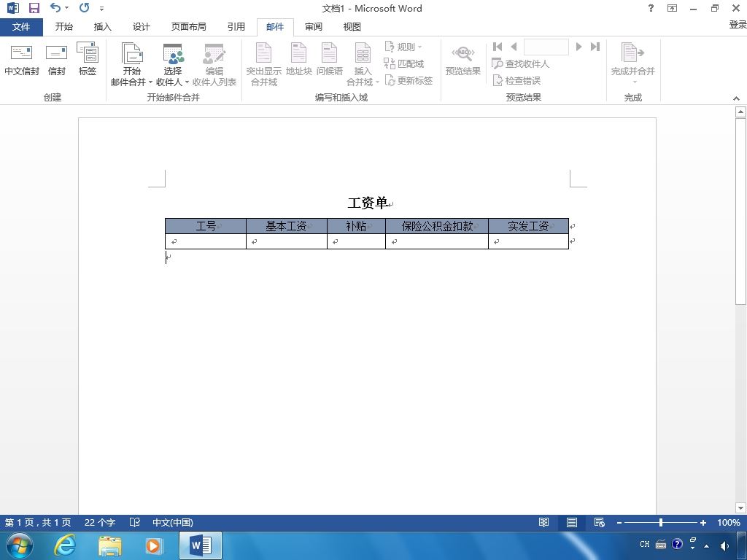
Task: Click the 实发工资 header cell
Action: point(528,226)
